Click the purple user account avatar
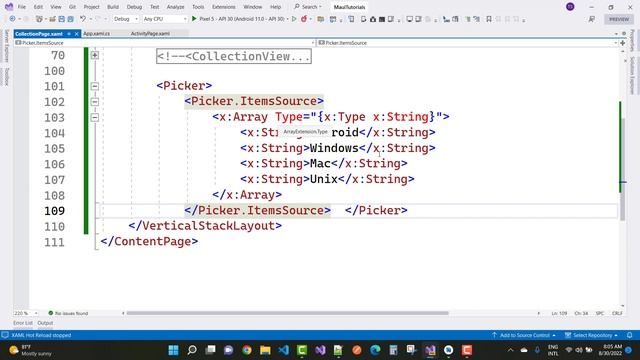 point(570,7)
